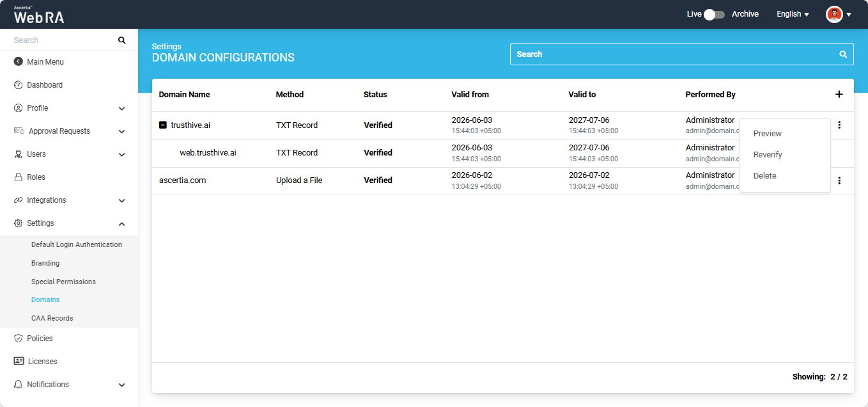Click the Profile person icon
Image resolution: width=868 pixels, height=407 pixels.
[19, 108]
